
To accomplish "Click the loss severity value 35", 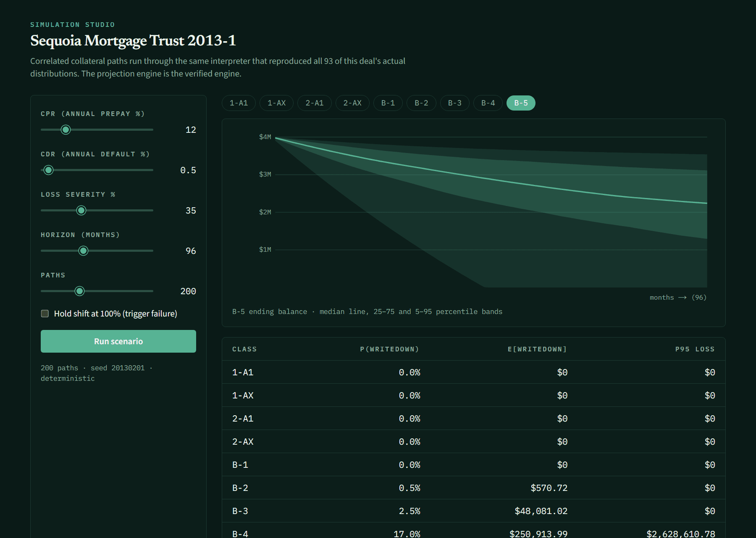I will pyautogui.click(x=191, y=211).
